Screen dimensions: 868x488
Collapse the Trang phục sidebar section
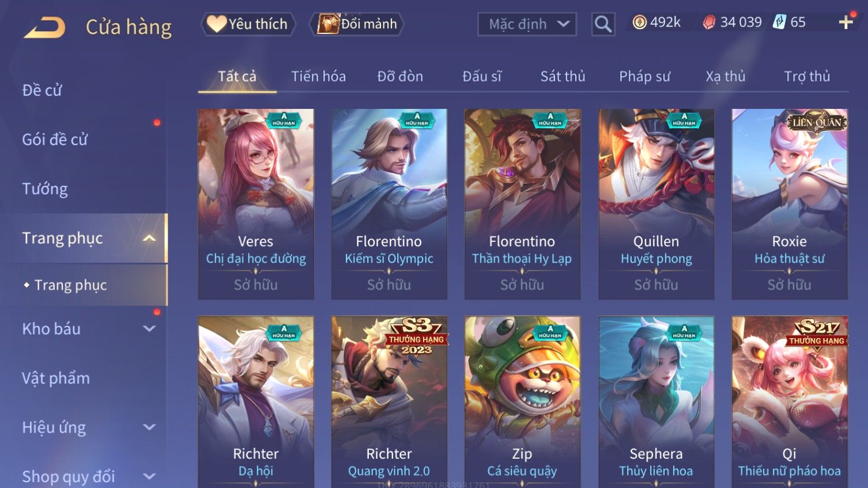tap(149, 239)
